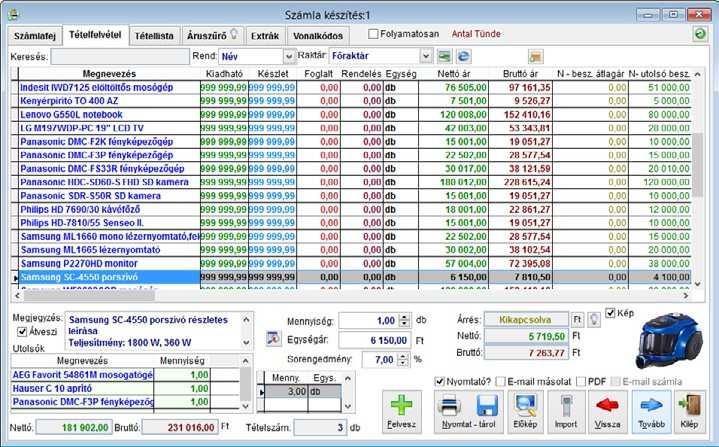The height and width of the screenshot is (447, 719).
Task: Click the Keresés search input field
Action: coord(120,57)
